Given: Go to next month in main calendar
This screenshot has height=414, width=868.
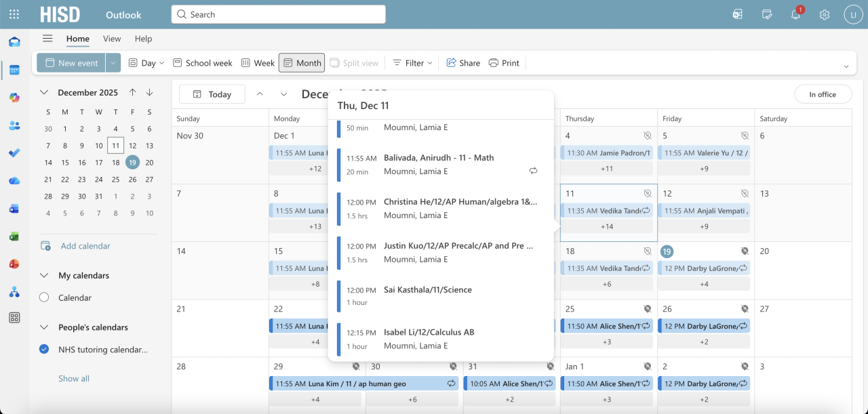Looking at the screenshot, I should (284, 94).
